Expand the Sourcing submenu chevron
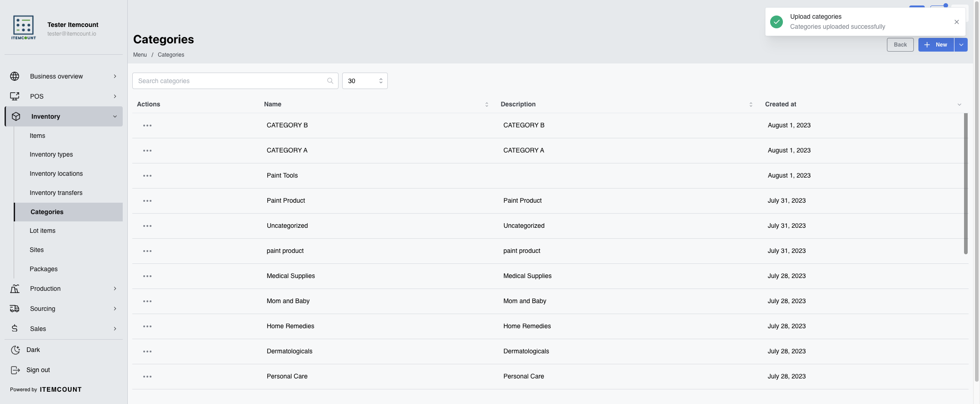980x404 pixels. 115,309
